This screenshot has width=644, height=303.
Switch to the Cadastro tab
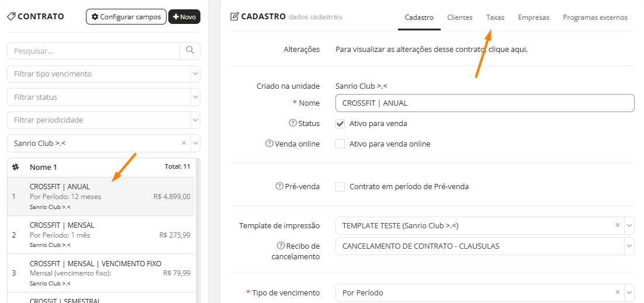click(419, 18)
